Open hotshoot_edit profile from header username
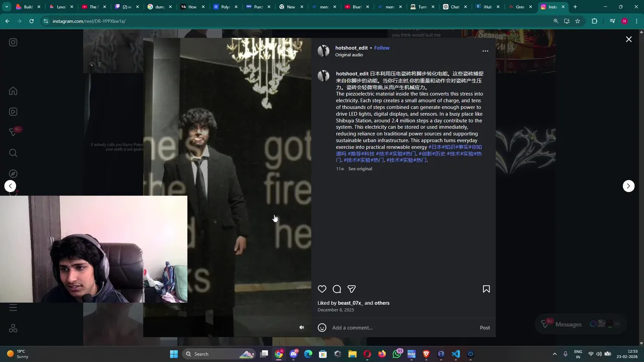This screenshot has width=644, height=362. coord(351,48)
